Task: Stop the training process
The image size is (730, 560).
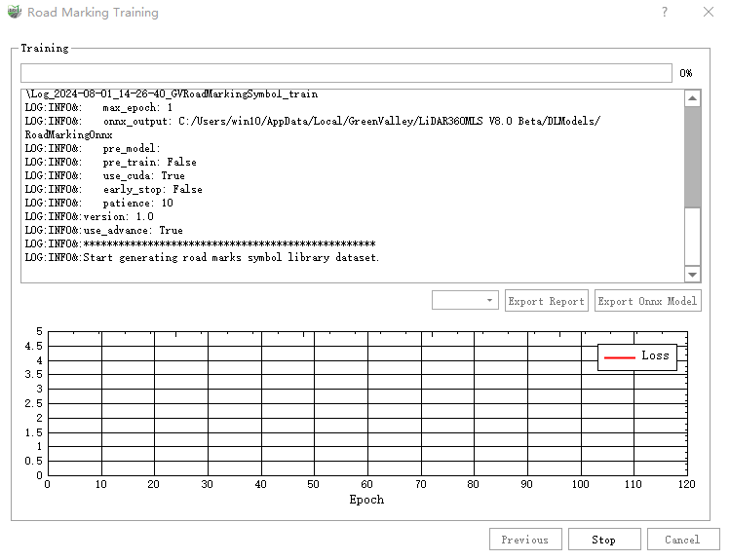Action: tap(603, 540)
